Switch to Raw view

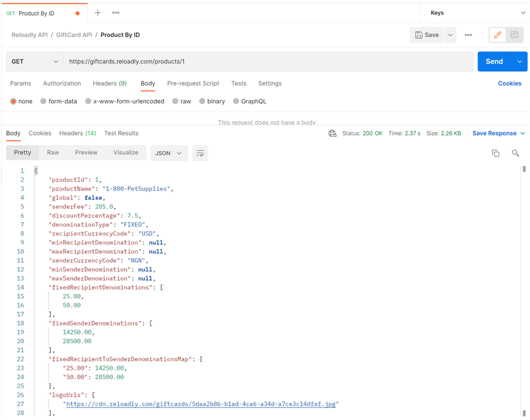click(x=53, y=153)
